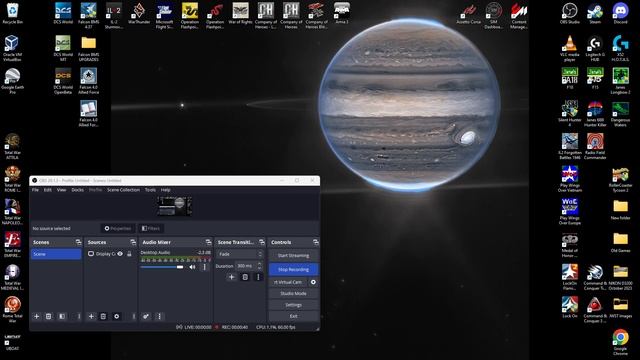Open Desktop Audio channel options three-dot icon
The width and height of the screenshot is (640, 360).
[x=204, y=267]
